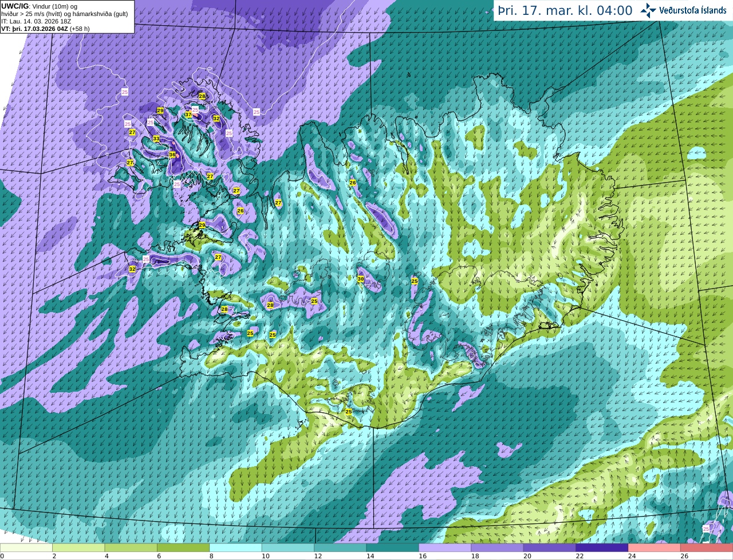Click the yellow peak gust marker 36
Screen dimensions: 733x560
click(x=172, y=155)
